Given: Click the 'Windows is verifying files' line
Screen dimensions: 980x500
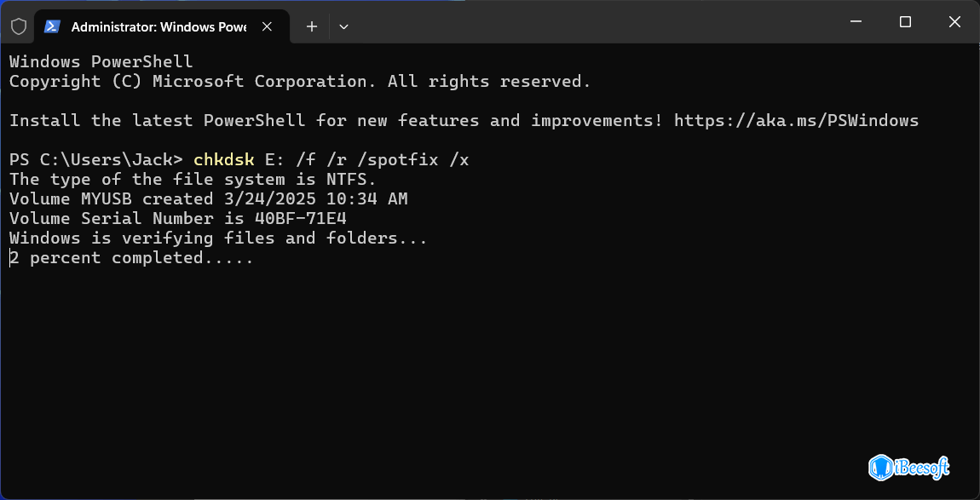Looking at the screenshot, I should tap(218, 238).
